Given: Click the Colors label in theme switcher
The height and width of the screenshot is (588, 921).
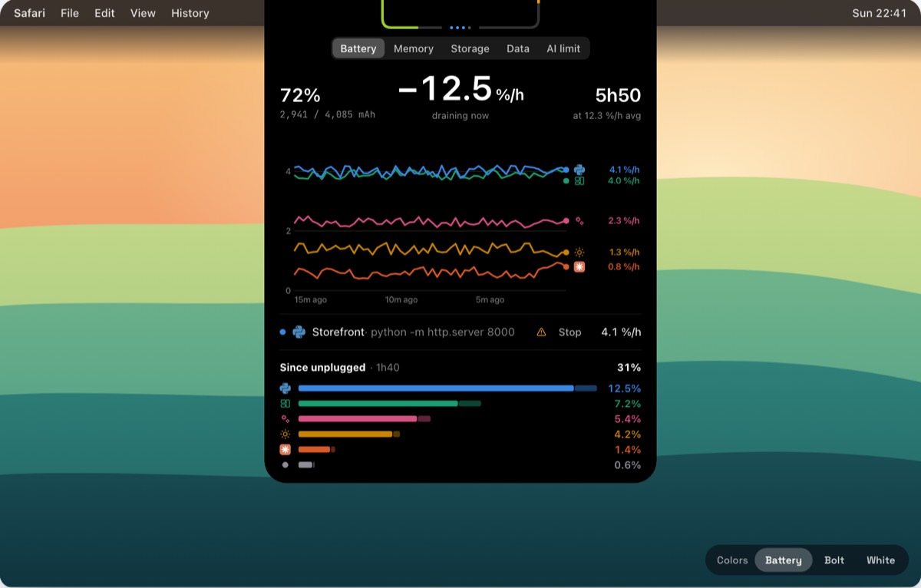Looking at the screenshot, I should click(732, 560).
